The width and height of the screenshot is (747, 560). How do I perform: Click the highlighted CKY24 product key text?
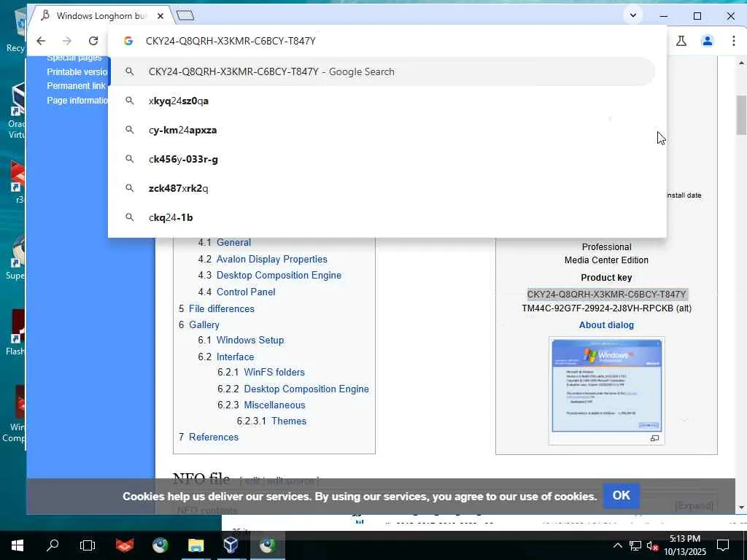tap(606, 295)
